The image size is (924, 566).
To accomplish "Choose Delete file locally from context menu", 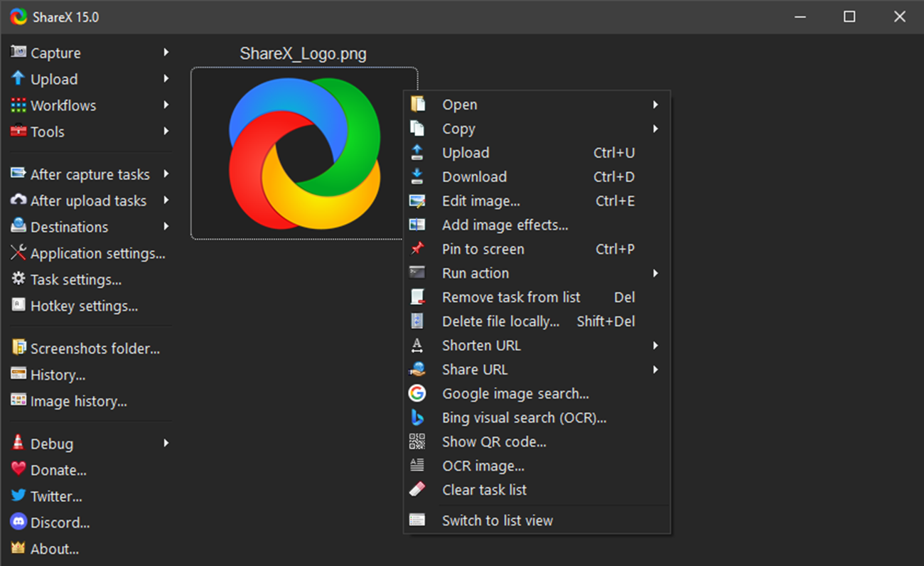I will click(500, 321).
